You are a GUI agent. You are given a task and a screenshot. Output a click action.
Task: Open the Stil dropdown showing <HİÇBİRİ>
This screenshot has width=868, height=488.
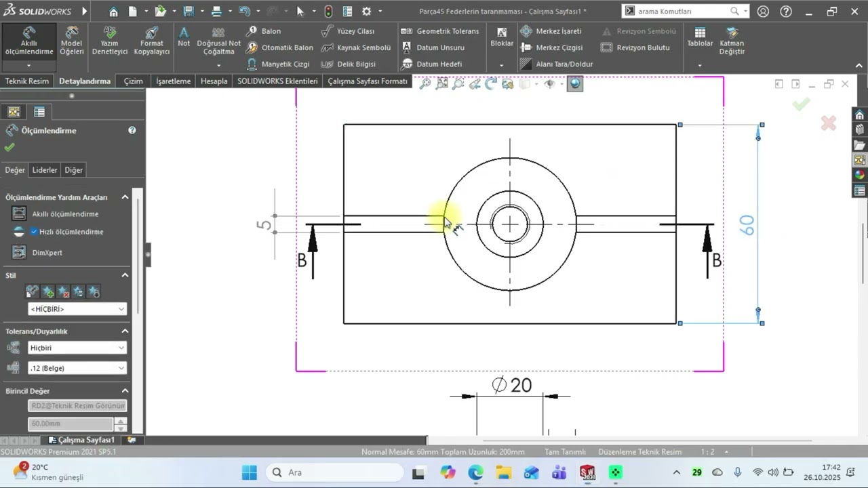pyautogui.click(x=77, y=308)
